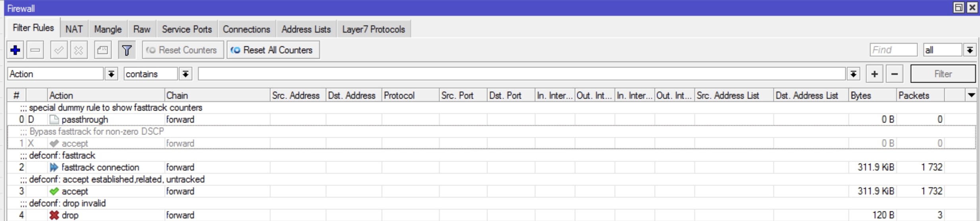Remove filter condition with minus
Image resolution: width=980 pixels, height=221 pixels.
[894, 74]
